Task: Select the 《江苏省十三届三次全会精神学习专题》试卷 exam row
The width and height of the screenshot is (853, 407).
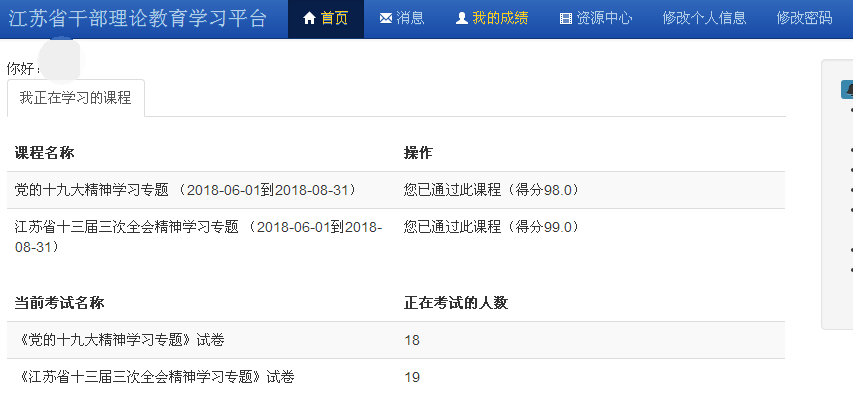Action: pos(157,377)
